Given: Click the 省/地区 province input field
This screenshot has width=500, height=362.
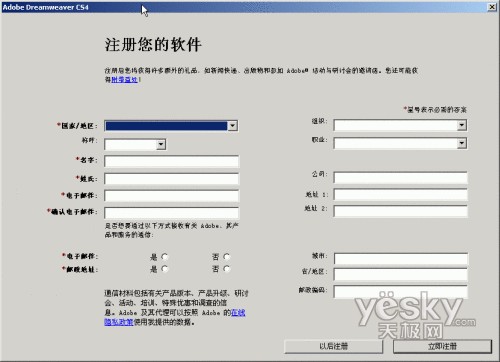Looking at the screenshot, I should (401, 275).
